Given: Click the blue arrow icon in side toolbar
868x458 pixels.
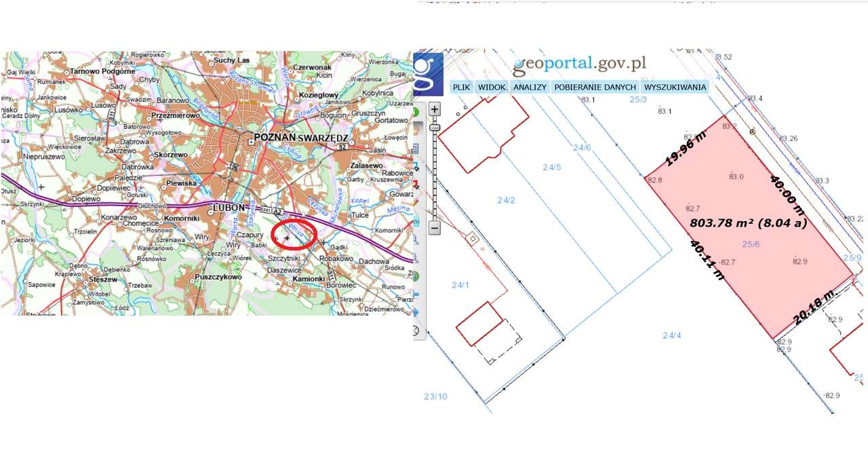Looking at the screenshot, I should tap(416, 312).
